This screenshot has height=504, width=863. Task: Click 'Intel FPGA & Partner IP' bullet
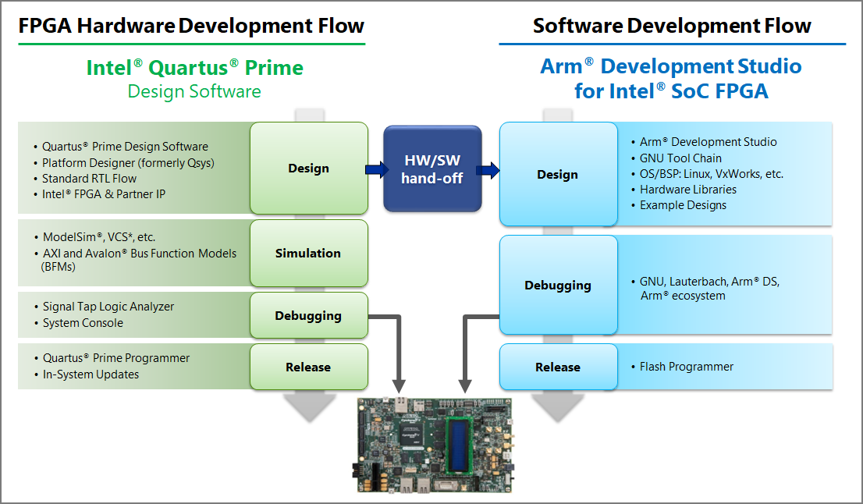click(104, 193)
